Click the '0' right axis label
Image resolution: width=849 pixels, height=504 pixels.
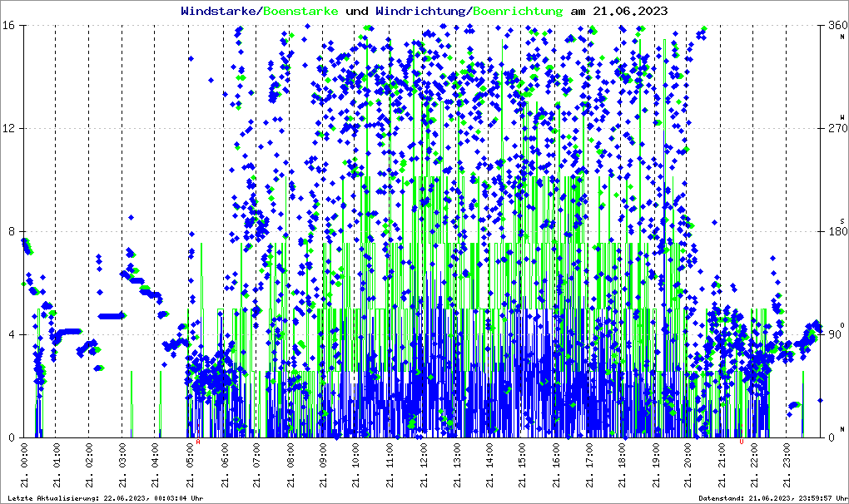(832, 437)
